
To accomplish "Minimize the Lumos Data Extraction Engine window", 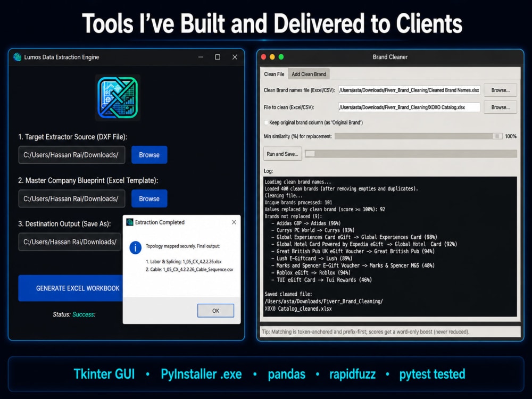I will tap(201, 57).
